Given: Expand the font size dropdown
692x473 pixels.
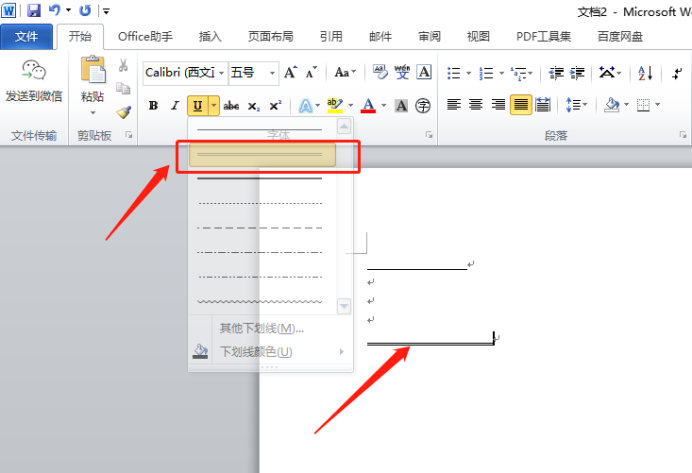Looking at the screenshot, I should (272, 73).
